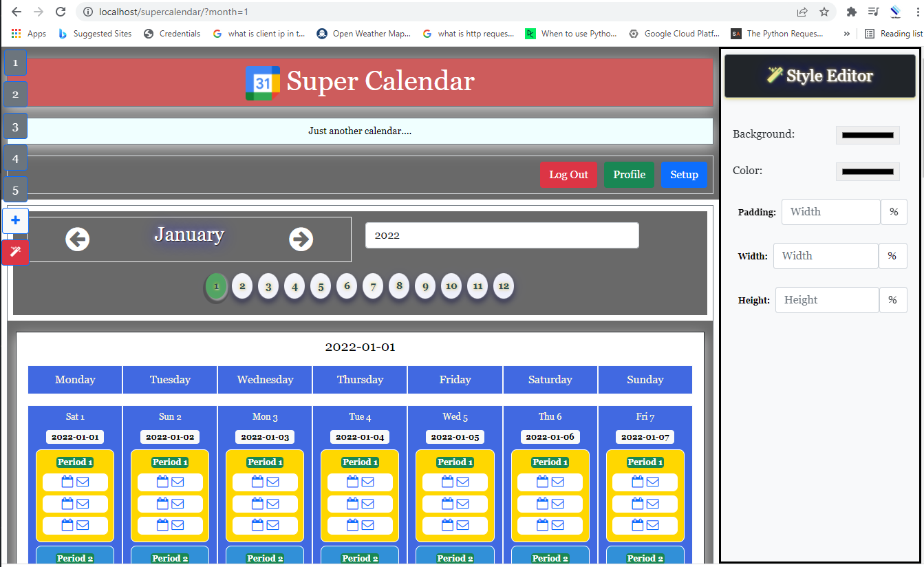Open browser extensions puzzle icon
Screen dimensions: 924x567
[x=852, y=12]
